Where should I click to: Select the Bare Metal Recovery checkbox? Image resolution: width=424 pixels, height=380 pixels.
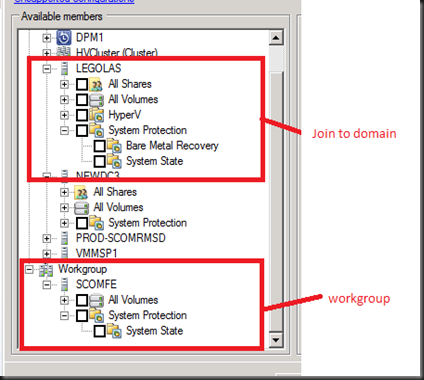tap(100, 146)
